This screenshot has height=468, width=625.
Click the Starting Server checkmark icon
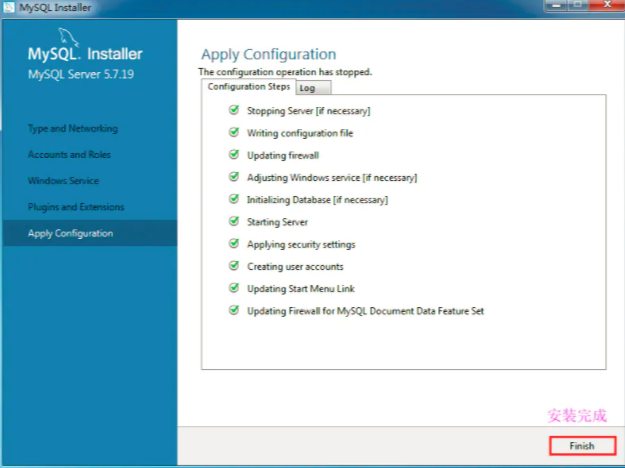click(x=234, y=221)
